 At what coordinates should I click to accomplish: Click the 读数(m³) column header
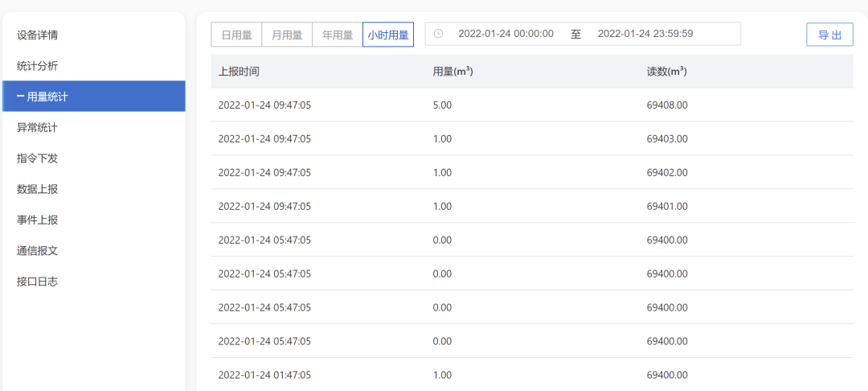click(666, 72)
